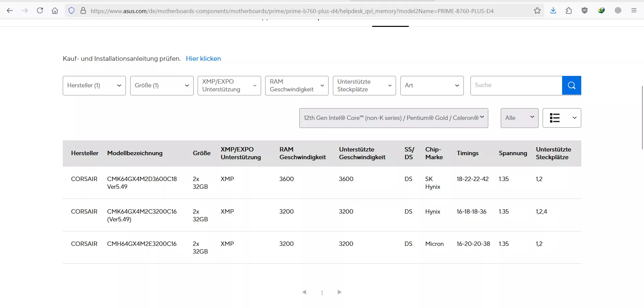Follow the Hier klicken link
Viewport: 644px width, 308px height.
[203, 58]
